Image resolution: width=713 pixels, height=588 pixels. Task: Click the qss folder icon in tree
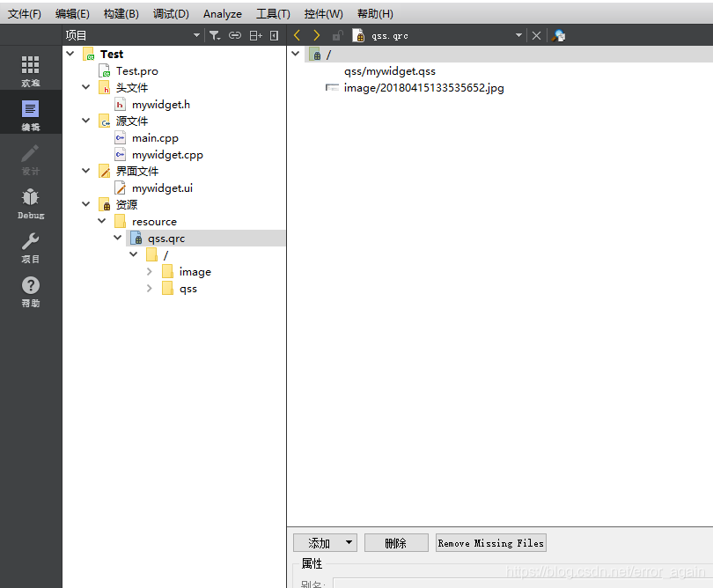[167, 289]
